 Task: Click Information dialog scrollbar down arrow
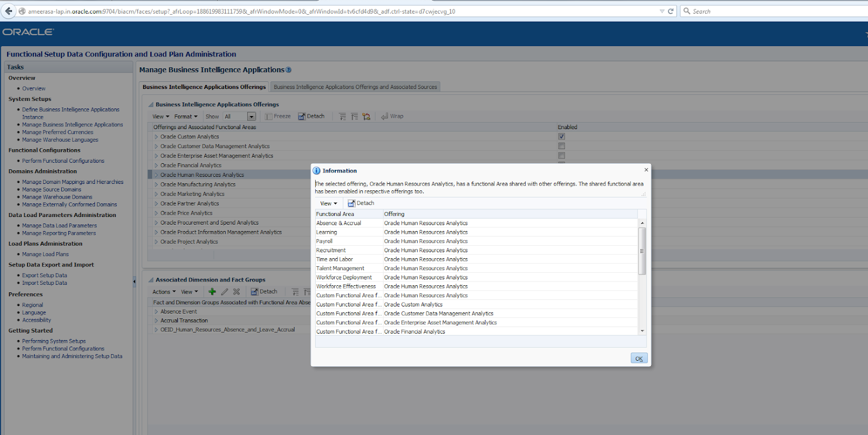[642, 331]
